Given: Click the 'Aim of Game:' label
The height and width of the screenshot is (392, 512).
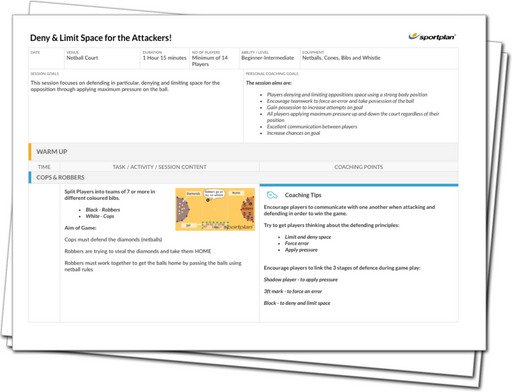Looking at the screenshot, I should tap(80, 228).
